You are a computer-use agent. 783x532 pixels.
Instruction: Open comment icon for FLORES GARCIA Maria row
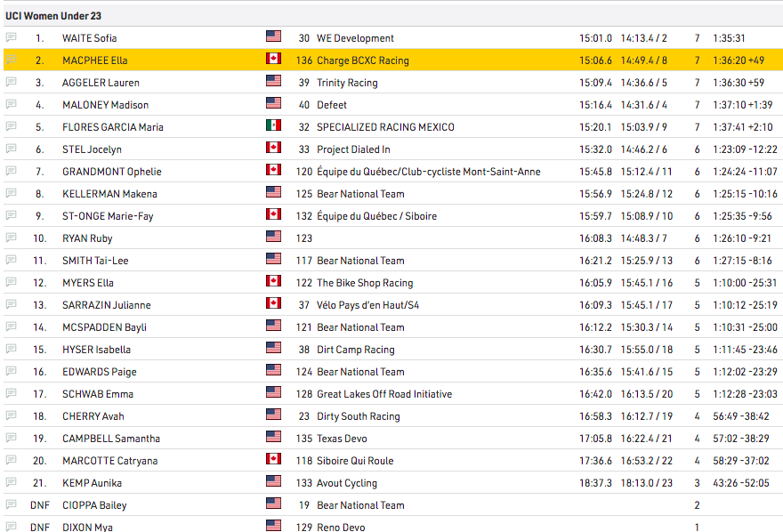[x=11, y=126]
